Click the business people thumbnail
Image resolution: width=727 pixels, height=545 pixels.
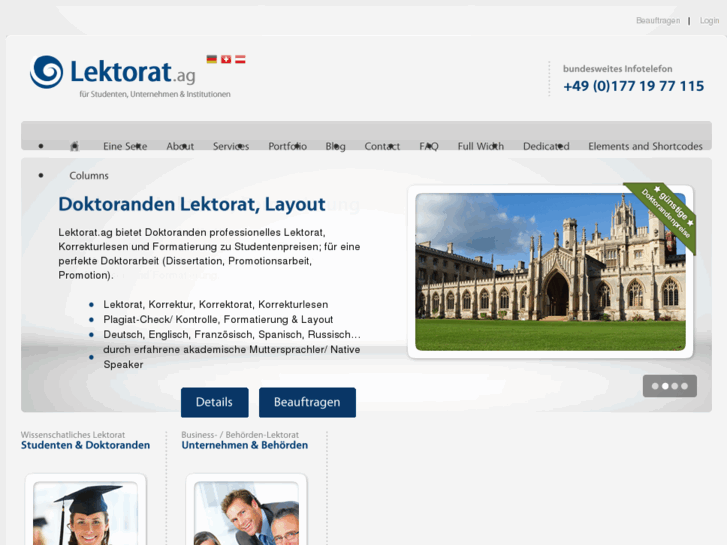coord(246,513)
